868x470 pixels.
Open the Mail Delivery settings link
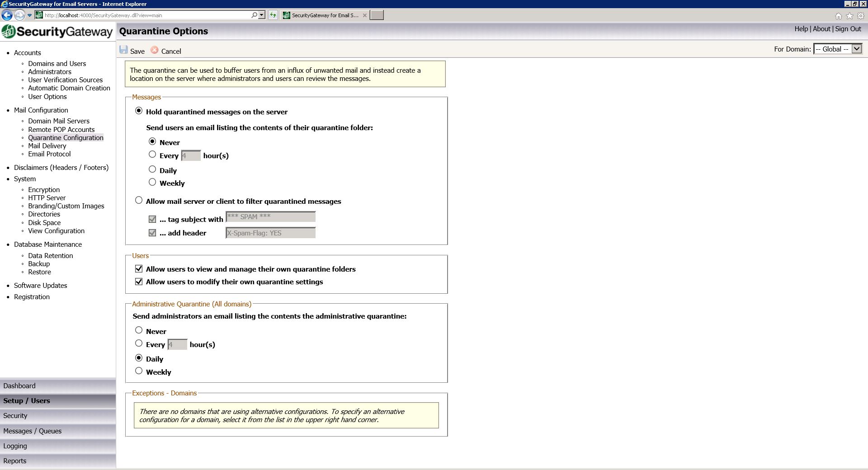(x=47, y=146)
